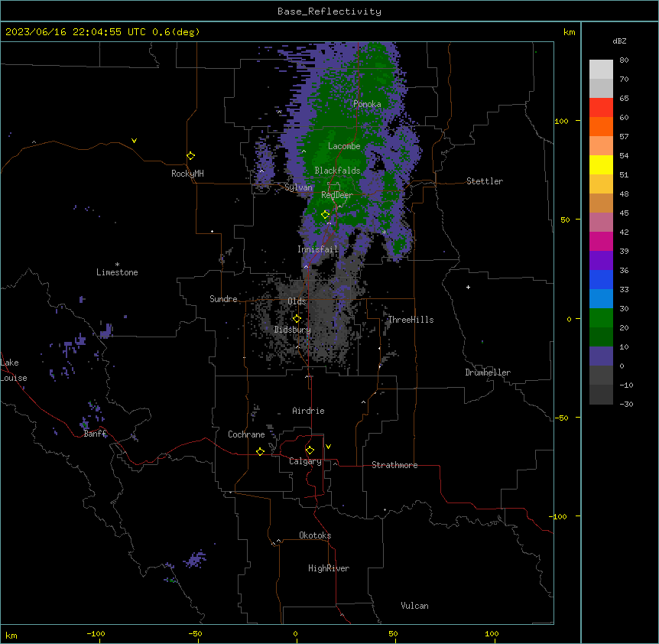Image resolution: width=659 pixels, height=644 pixels.
Task: Click the Didsbury town label
Action: point(293,330)
